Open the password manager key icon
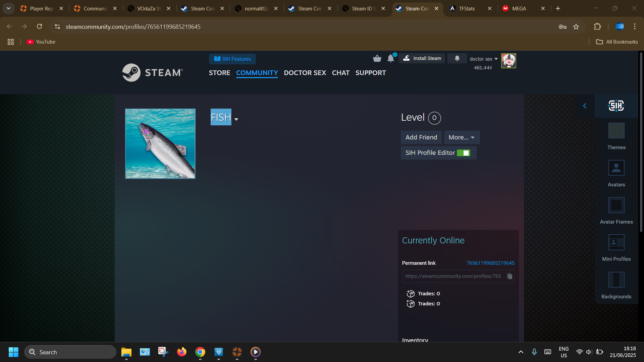The height and width of the screenshot is (362, 644). [x=562, y=27]
